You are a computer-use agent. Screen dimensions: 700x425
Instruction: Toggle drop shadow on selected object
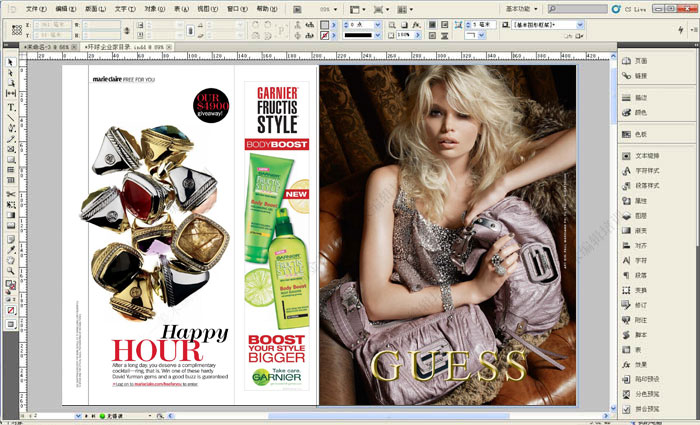(404, 25)
